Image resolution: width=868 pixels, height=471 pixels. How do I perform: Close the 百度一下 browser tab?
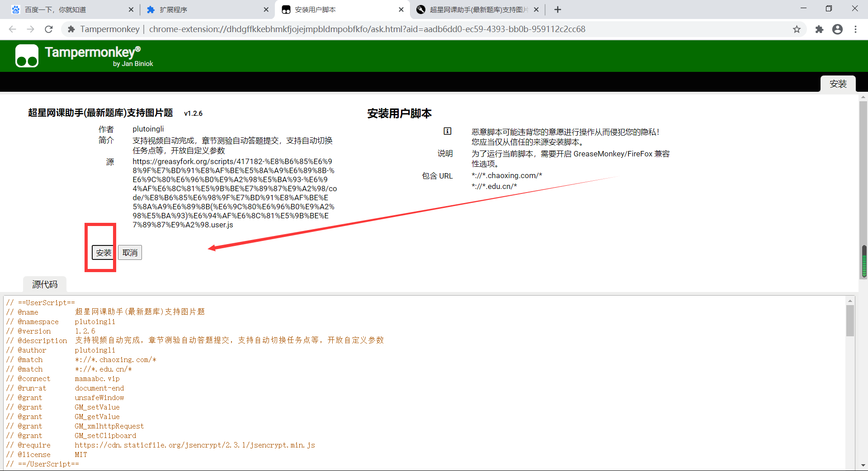tap(131, 9)
